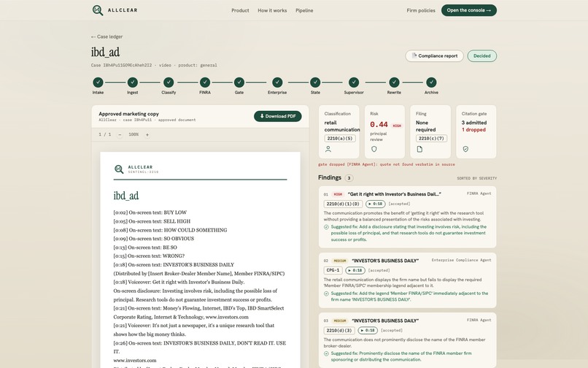The image size is (588, 368).
Task: Click the 0.44 risk score
Action: [379, 125]
